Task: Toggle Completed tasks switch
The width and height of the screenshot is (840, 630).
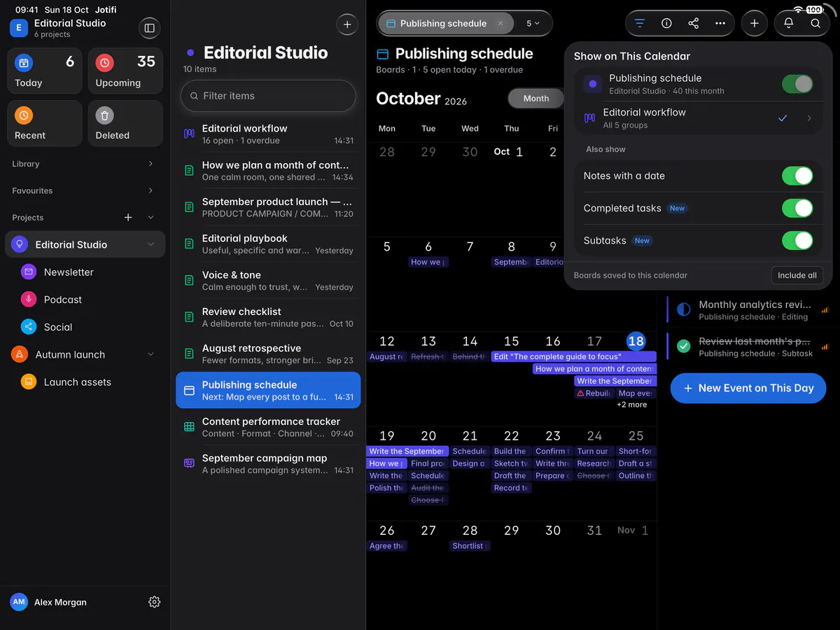Action: tap(797, 208)
